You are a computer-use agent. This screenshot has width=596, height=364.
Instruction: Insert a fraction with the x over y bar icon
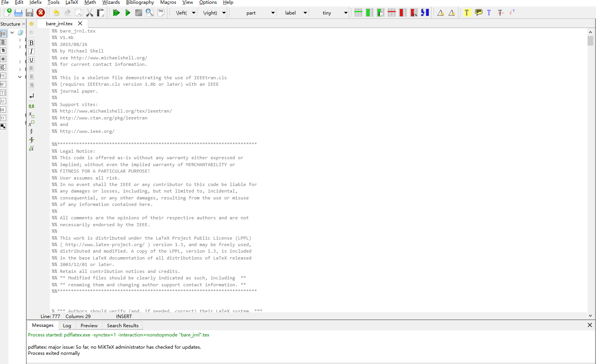pos(31,140)
